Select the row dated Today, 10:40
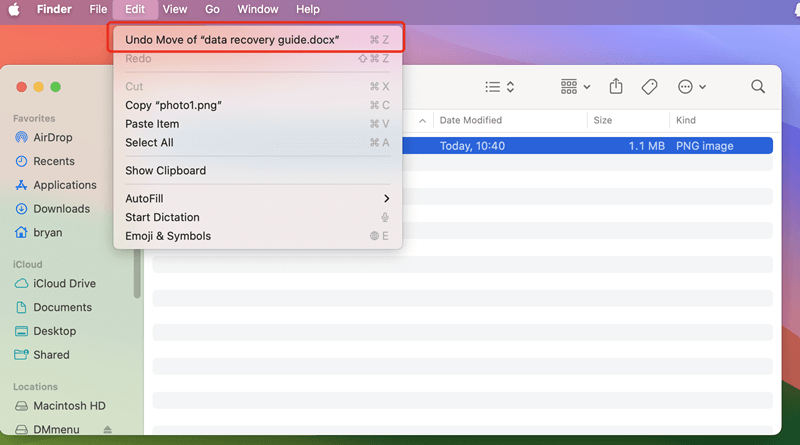 click(x=587, y=146)
